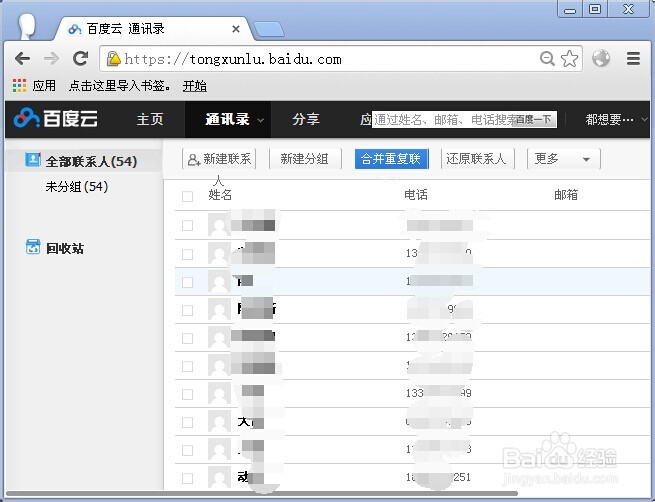The image size is (655, 502).
Task: Click the horizontal scrollbar at the bottom
Action: click(261, 494)
